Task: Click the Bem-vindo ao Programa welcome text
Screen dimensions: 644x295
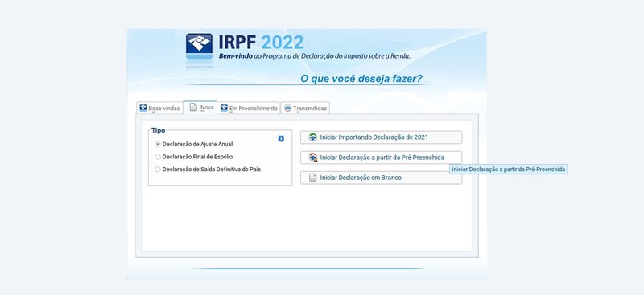Action: click(314, 56)
